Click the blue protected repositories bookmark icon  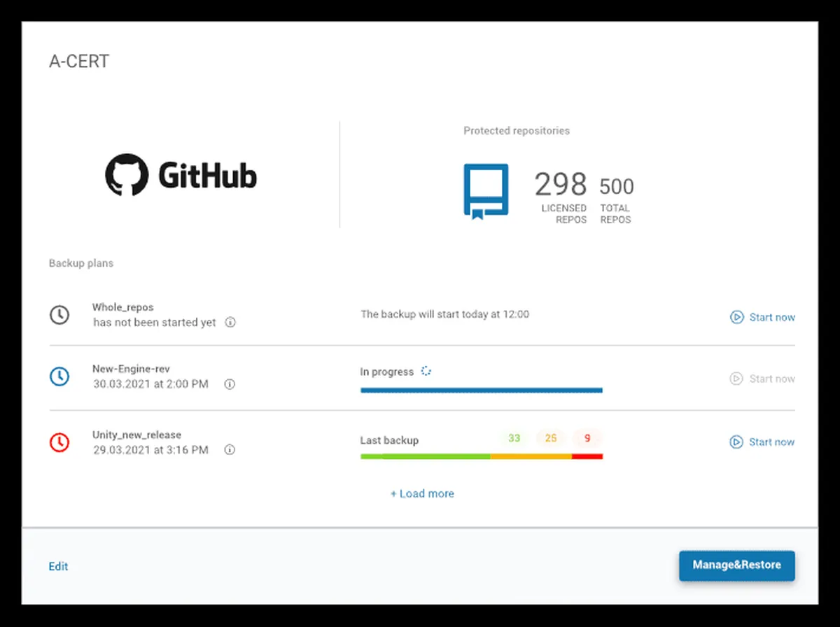[x=486, y=192]
